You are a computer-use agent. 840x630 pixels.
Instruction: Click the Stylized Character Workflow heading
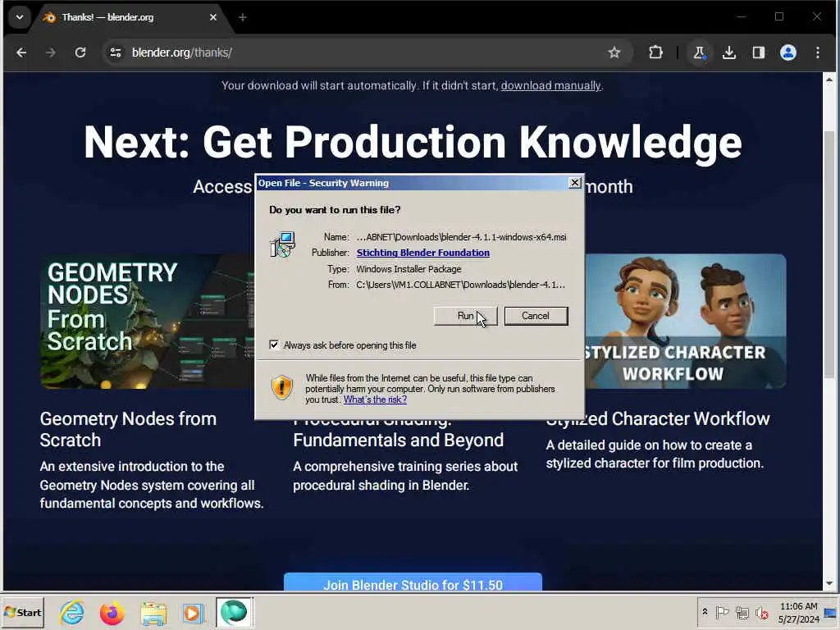(x=657, y=419)
